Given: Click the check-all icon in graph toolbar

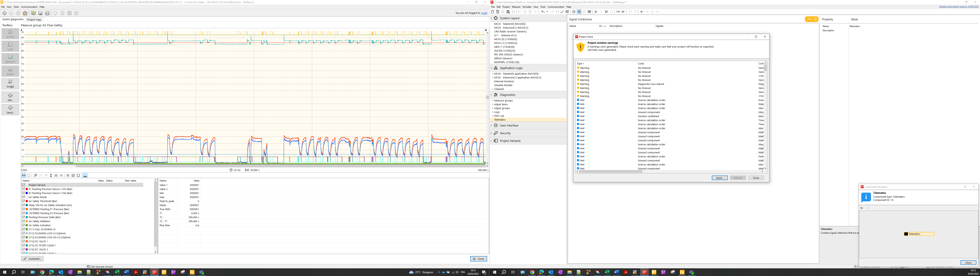Looking at the screenshot, I should coord(73,175).
